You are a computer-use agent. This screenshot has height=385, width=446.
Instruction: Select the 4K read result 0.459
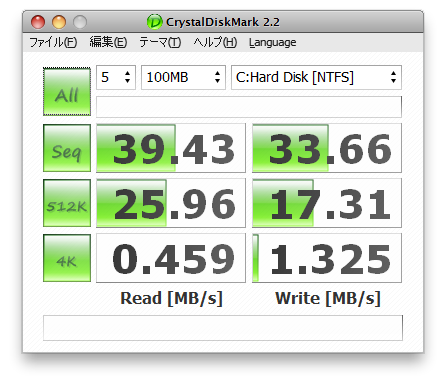coord(171,258)
